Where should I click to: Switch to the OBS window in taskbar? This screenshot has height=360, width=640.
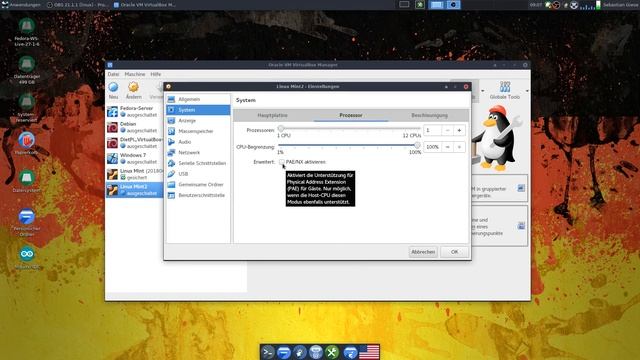pyautogui.click(x=78, y=5)
